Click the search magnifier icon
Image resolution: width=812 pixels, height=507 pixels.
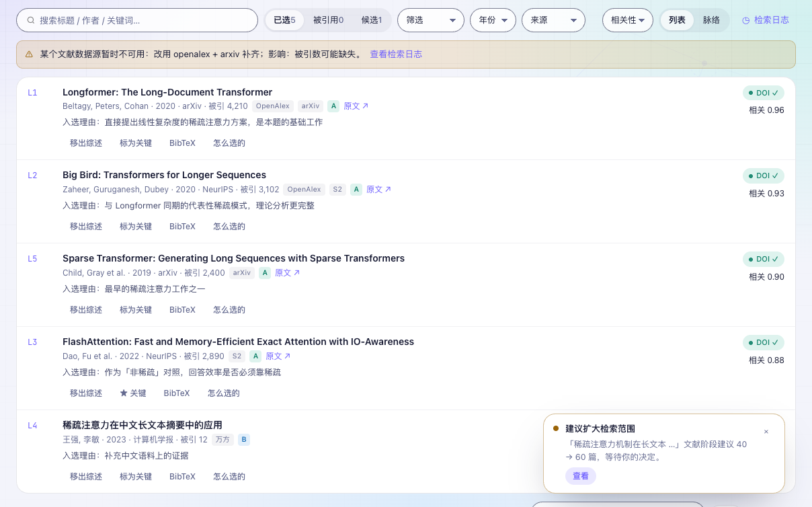click(x=31, y=20)
